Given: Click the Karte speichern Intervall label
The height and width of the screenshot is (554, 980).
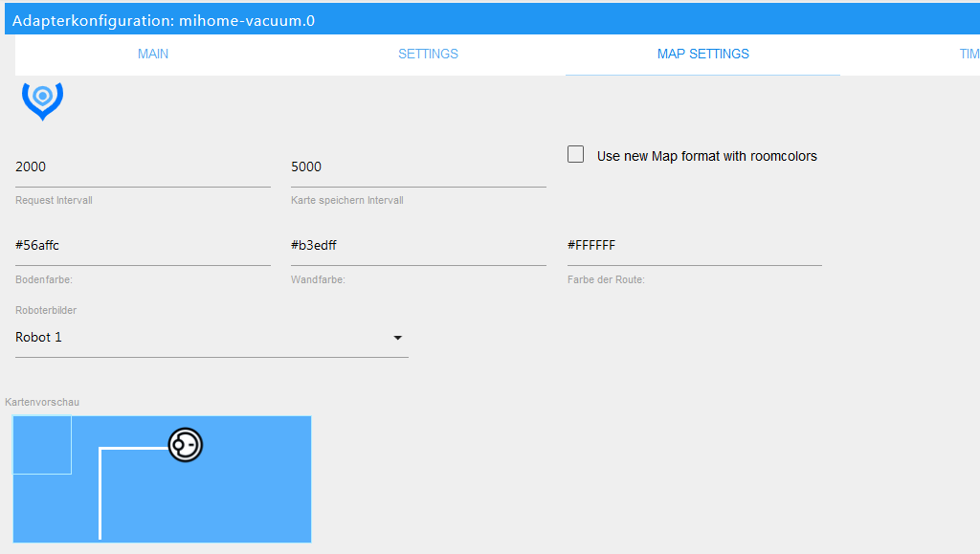Looking at the screenshot, I should [x=346, y=201].
